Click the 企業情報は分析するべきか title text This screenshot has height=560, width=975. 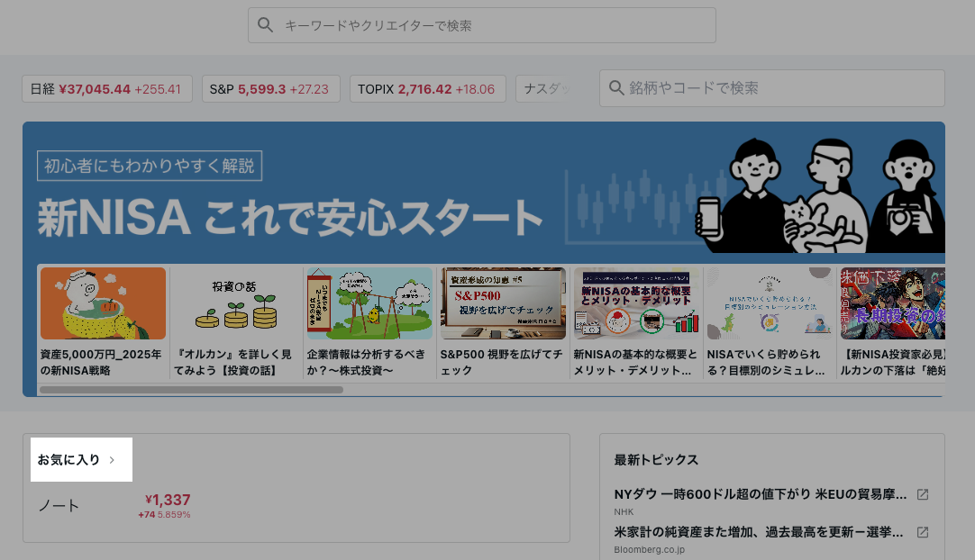pyautogui.click(x=366, y=362)
